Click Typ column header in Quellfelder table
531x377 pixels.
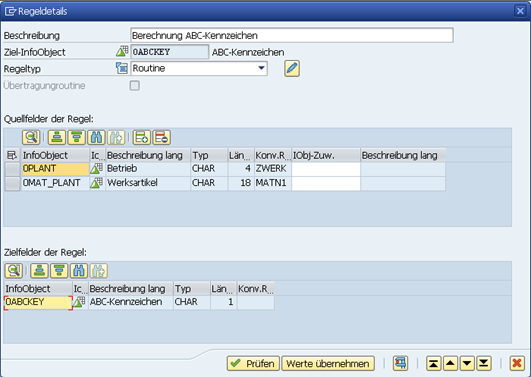click(x=209, y=155)
